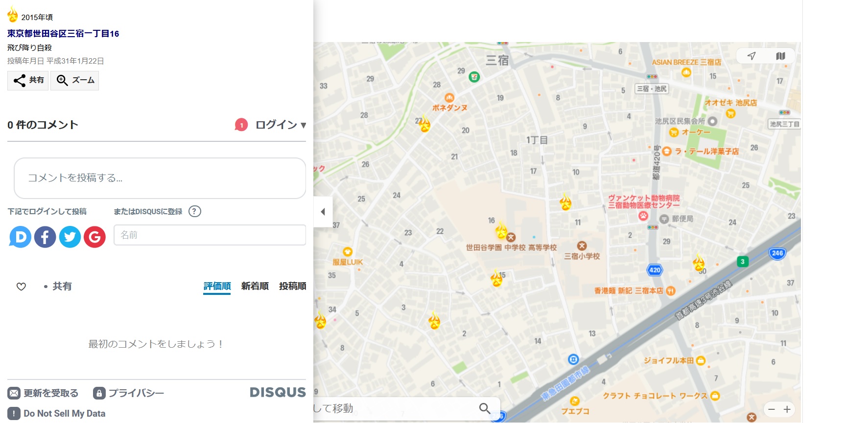The width and height of the screenshot is (868, 423).
Task: Zoom in the map with plus
Action: pyautogui.click(x=787, y=409)
